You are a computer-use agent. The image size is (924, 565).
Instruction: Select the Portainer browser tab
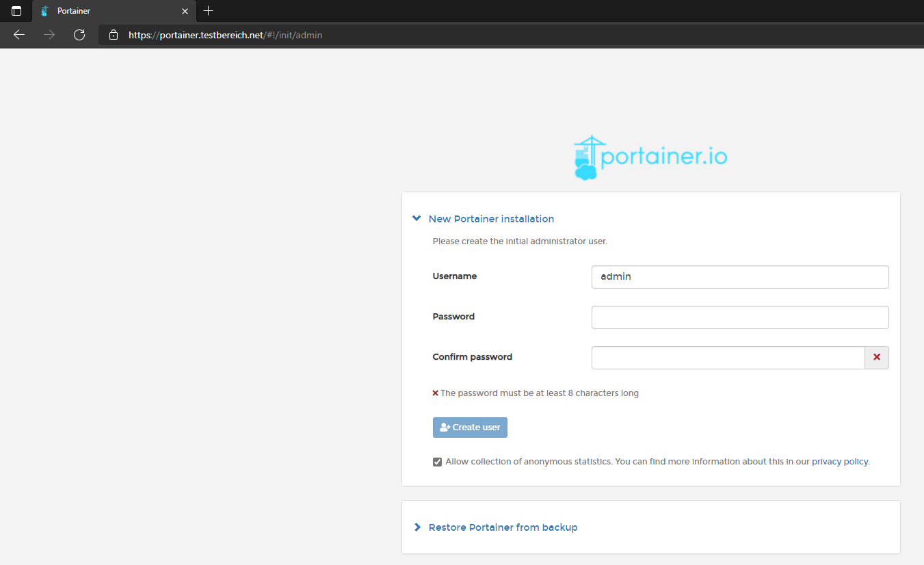click(103, 11)
